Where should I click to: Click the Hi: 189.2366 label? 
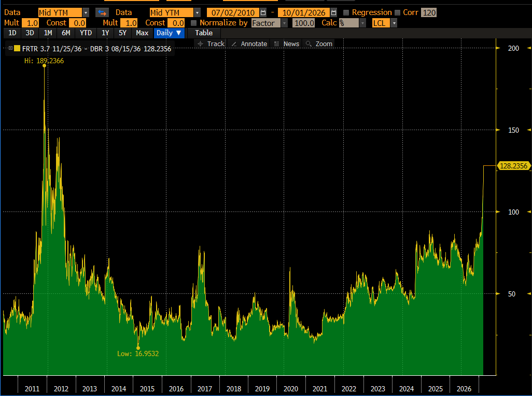coord(44,61)
